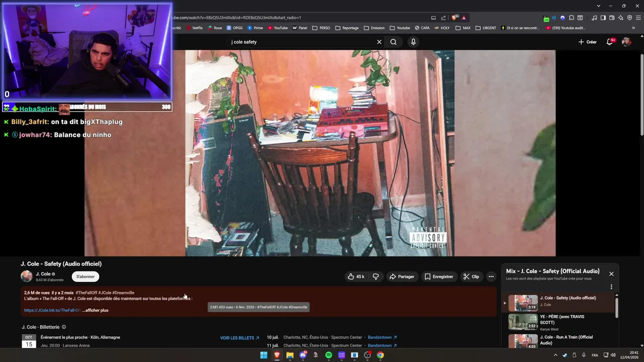The width and height of the screenshot is (644, 362).
Task: Click the Brave VPN shield icon in toolbar
Action: point(629,18)
